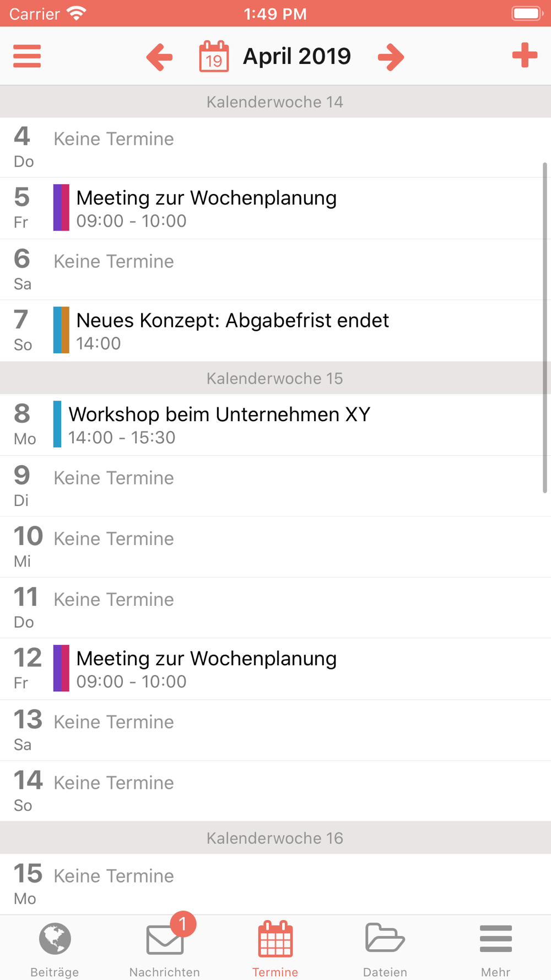Open Workshop beim Unternehmen XY event

tap(275, 425)
